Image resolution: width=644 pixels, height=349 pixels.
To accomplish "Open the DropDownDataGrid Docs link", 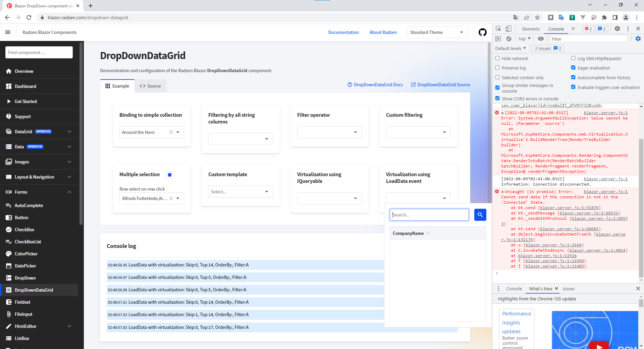I will (378, 85).
